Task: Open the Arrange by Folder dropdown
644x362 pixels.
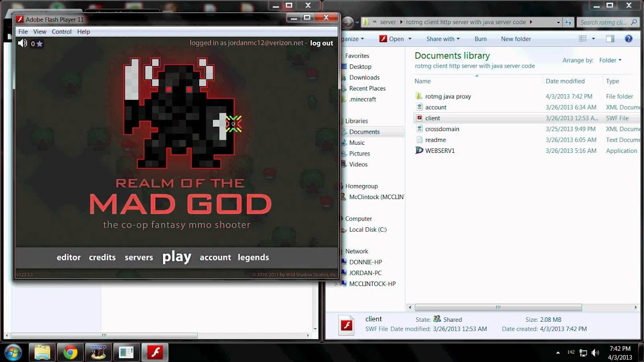Action: click(x=610, y=60)
